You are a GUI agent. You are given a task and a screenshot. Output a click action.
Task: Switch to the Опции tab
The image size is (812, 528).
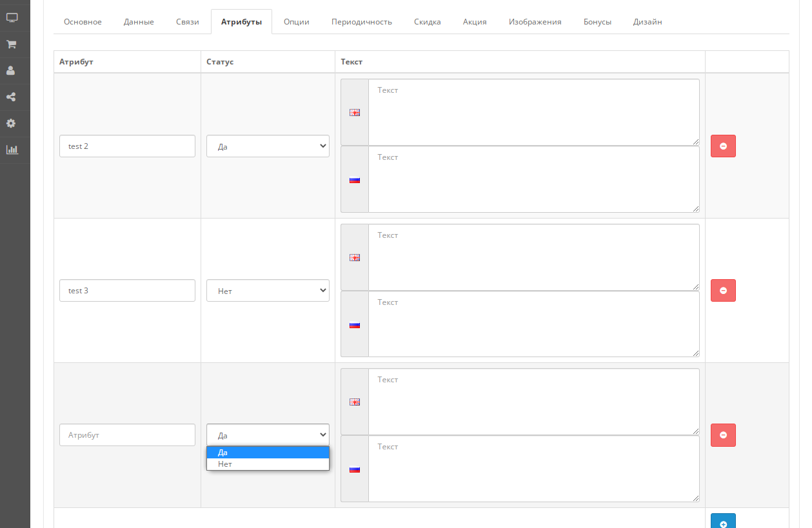297,22
